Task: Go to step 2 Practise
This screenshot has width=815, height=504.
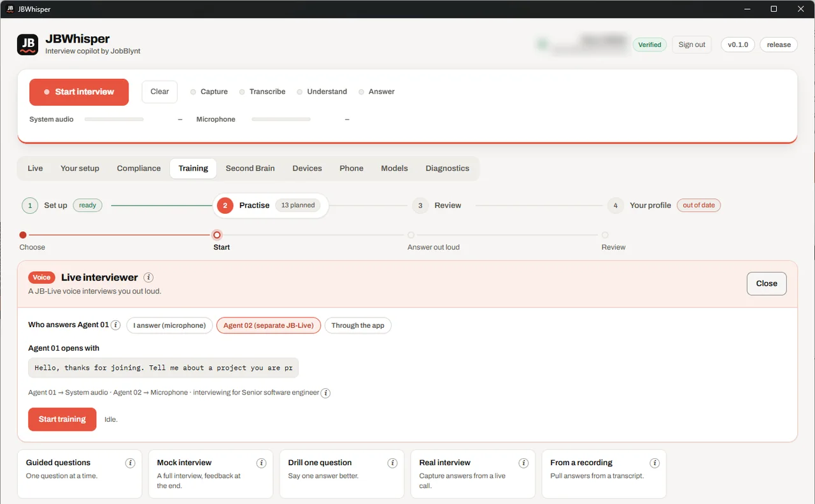Action: click(x=270, y=206)
